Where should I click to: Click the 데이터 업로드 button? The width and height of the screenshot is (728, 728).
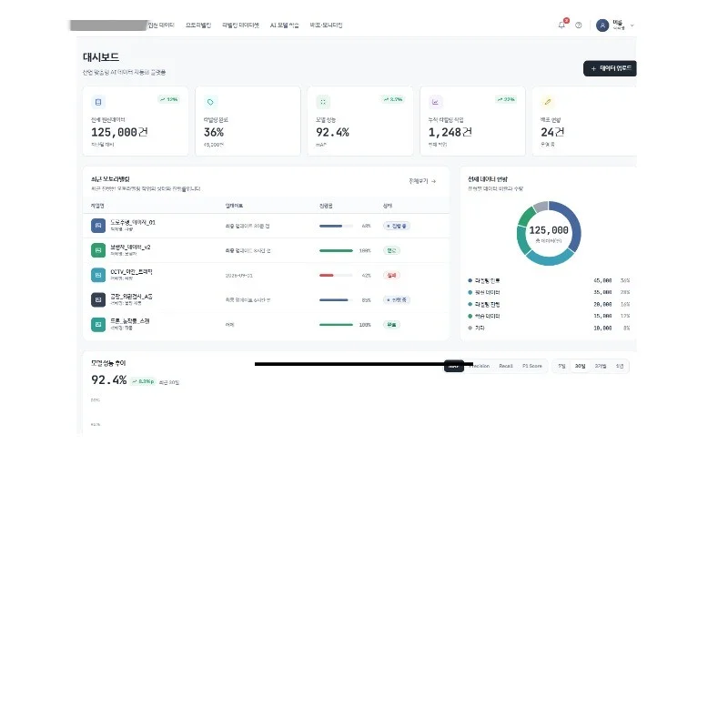(610, 68)
